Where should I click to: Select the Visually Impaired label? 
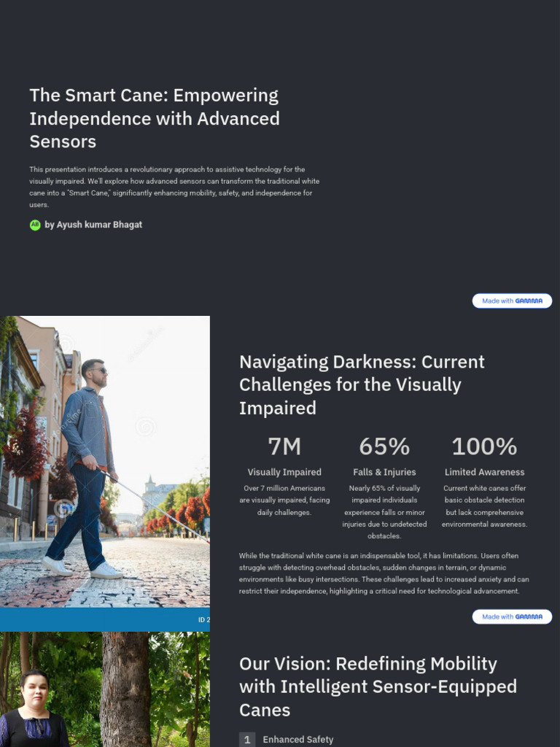click(x=284, y=472)
